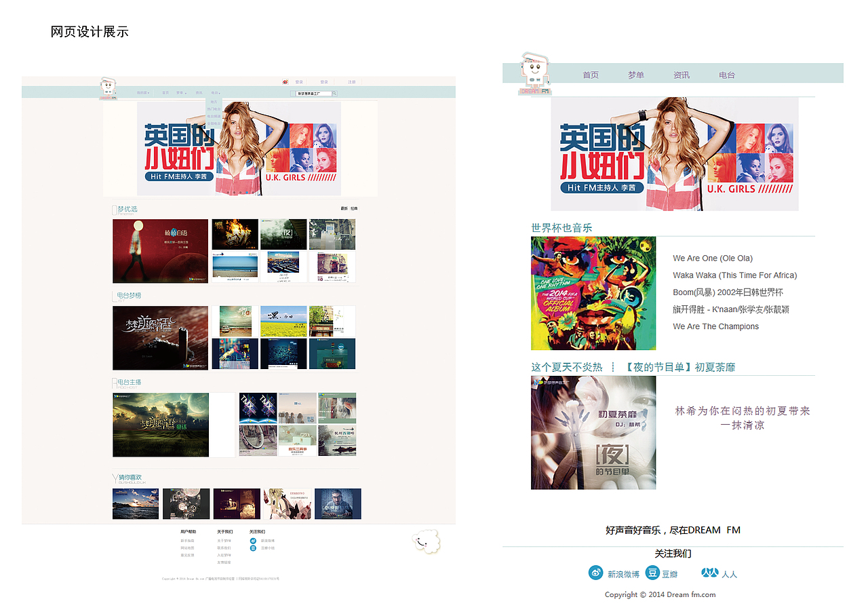Click the 注册 link in left header
This screenshot has height=614, width=868.
[x=352, y=82]
